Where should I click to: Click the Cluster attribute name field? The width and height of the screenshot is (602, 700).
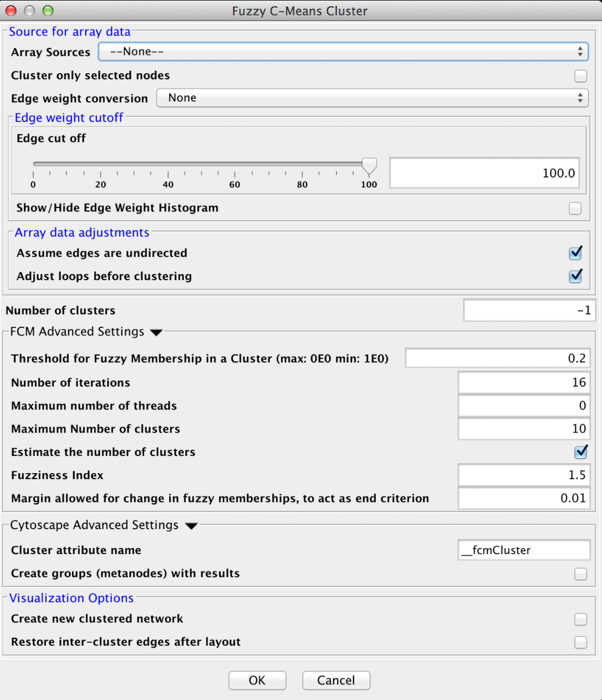pyautogui.click(x=523, y=550)
